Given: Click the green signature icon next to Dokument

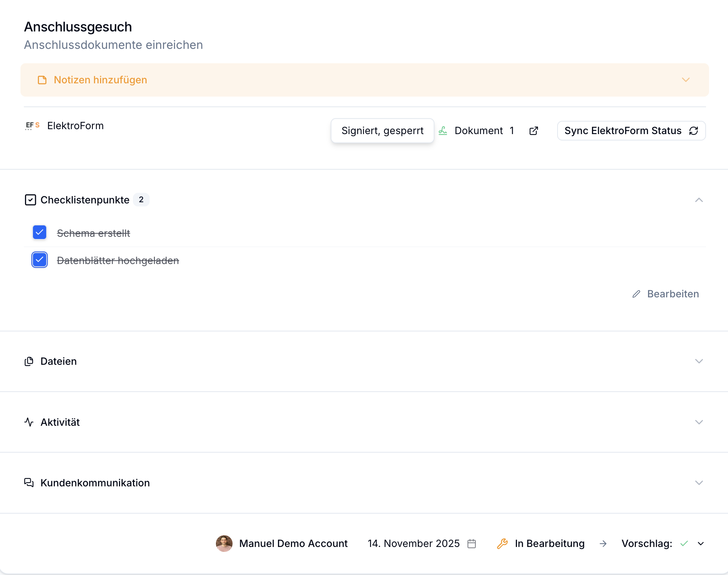Looking at the screenshot, I should point(443,131).
